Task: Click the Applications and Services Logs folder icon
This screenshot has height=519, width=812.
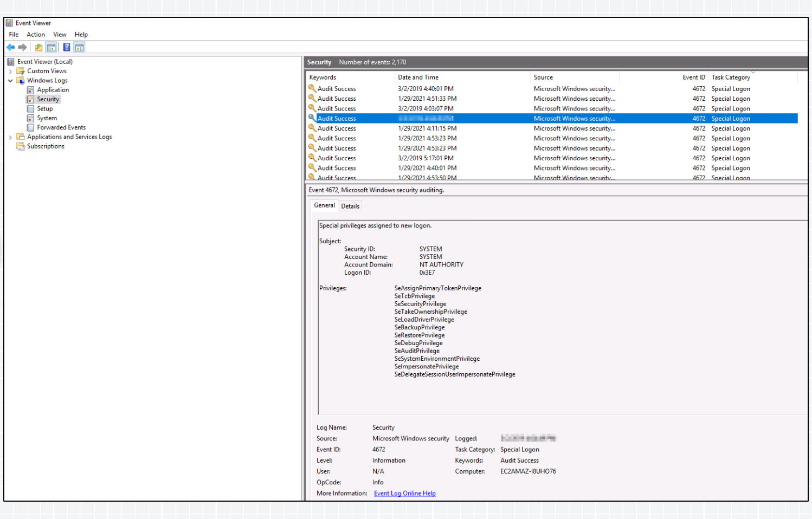Action: [21, 137]
